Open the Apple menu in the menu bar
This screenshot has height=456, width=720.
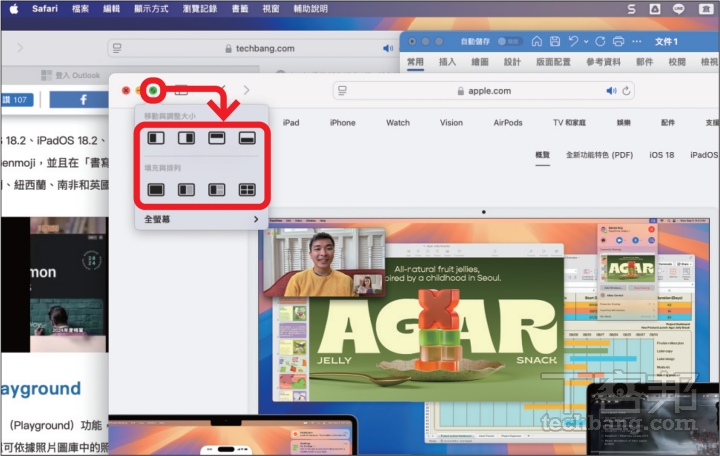(x=14, y=9)
